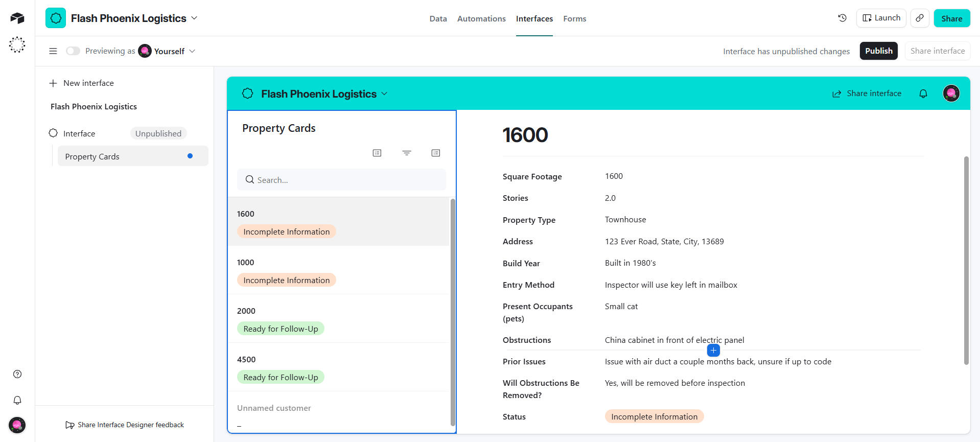
Task: Click the share arrow icon in teal header
Action: tap(836, 94)
